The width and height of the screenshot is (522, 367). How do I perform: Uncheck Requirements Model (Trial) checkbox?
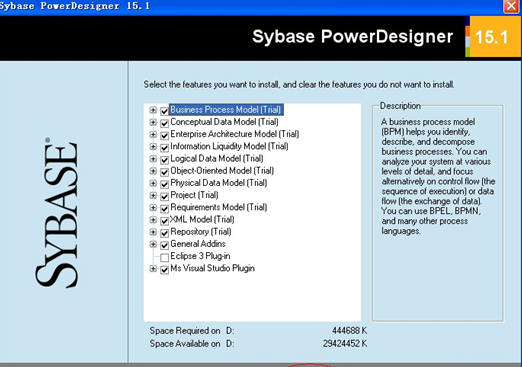[164, 209]
